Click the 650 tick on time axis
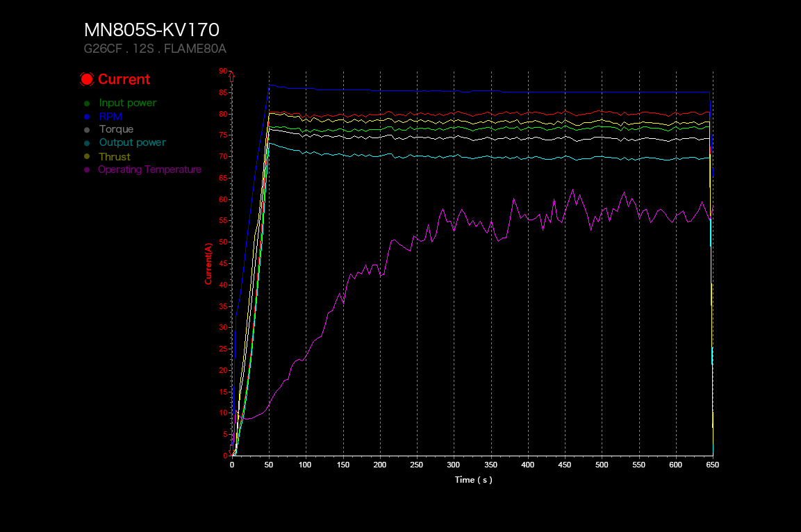 713,465
